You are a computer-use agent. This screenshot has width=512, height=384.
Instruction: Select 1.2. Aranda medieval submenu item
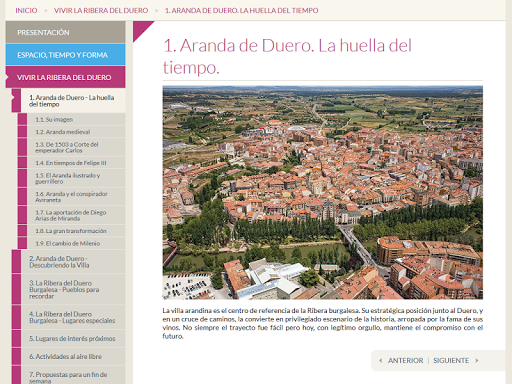tap(72, 132)
